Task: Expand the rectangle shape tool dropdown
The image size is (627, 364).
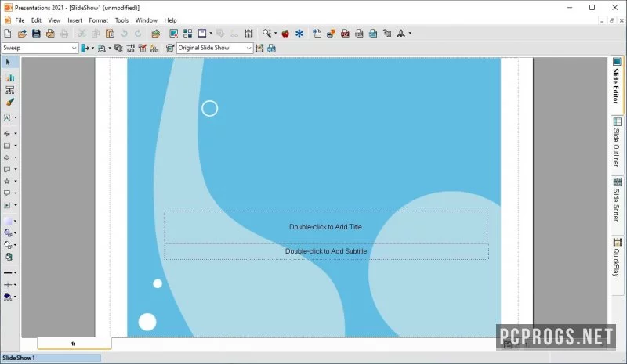Action: 16,146
